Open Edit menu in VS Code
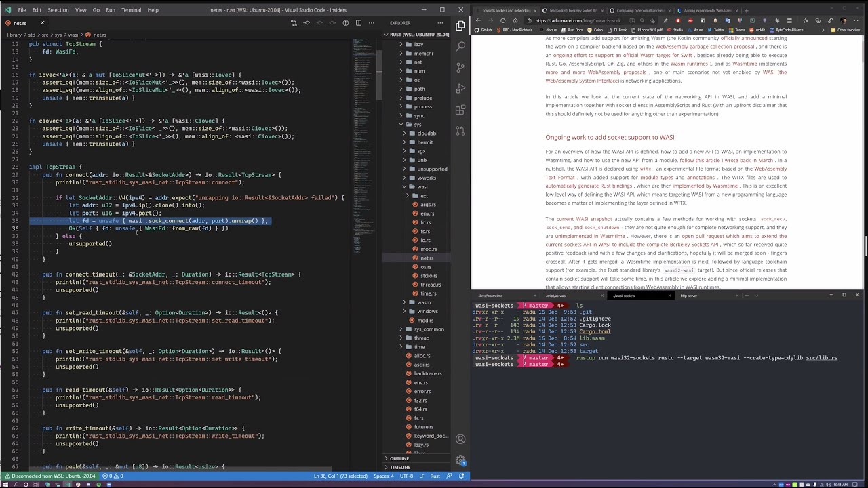Image resolution: width=868 pixels, height=488 pixels. pyautogui.click(x=37, y=10)
